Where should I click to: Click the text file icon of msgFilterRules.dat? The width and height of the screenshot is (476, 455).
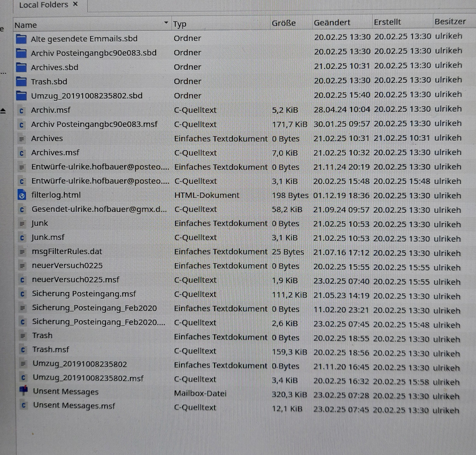point(22,252)
